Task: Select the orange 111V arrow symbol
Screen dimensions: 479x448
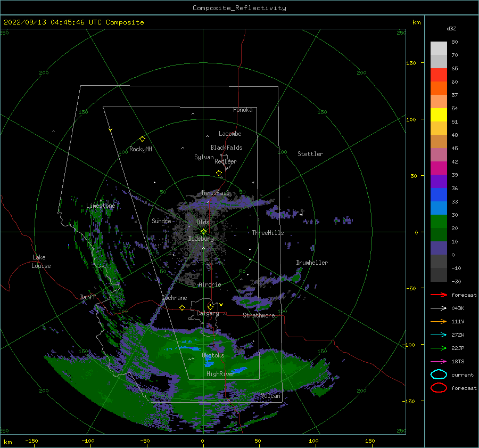Action: tap(439, 321)
